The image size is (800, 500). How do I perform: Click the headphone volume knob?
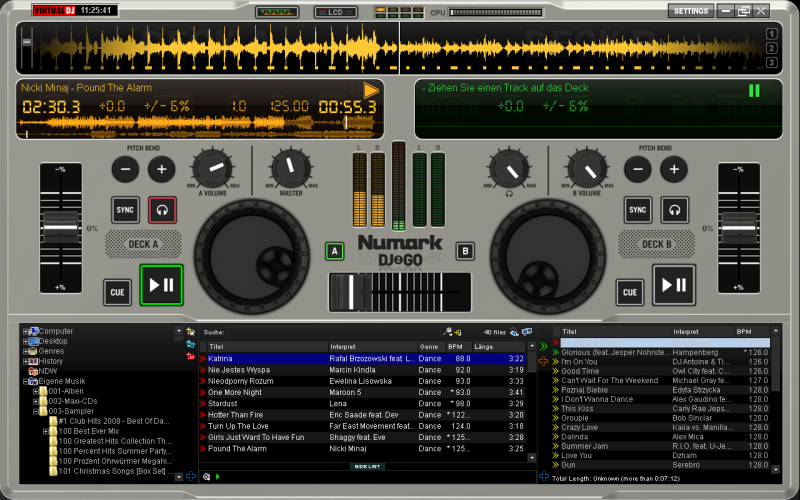509,168
